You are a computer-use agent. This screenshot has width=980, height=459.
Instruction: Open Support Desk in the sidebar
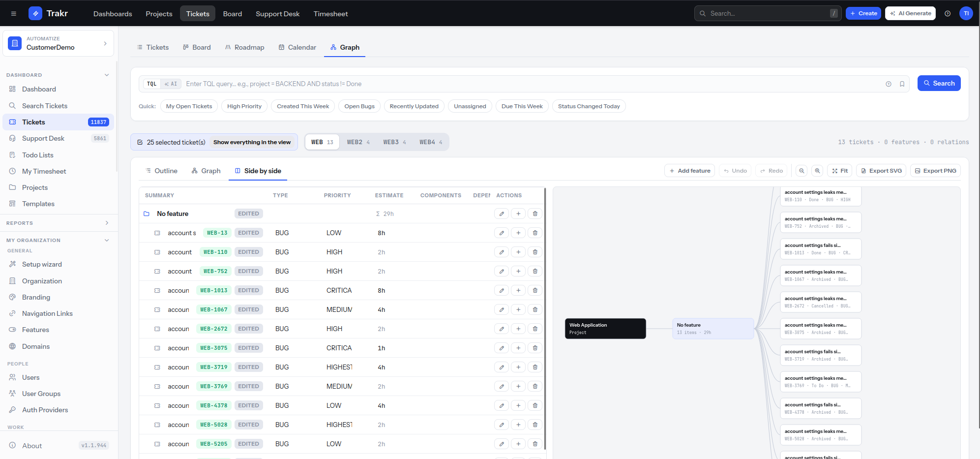58,138
